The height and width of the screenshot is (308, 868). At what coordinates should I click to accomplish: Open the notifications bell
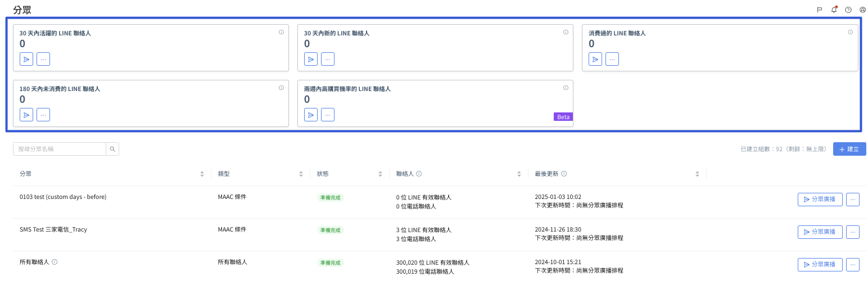(x=834, y=10)
